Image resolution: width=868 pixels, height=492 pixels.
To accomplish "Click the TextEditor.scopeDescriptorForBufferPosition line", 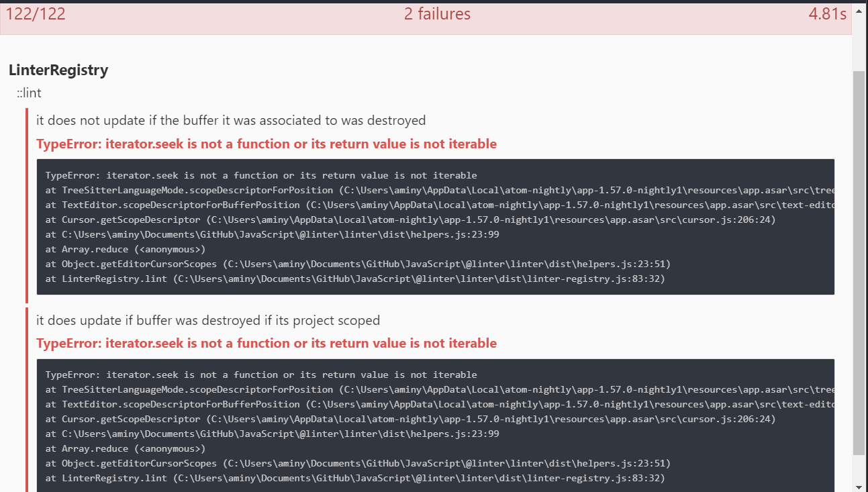I will 269,205.
